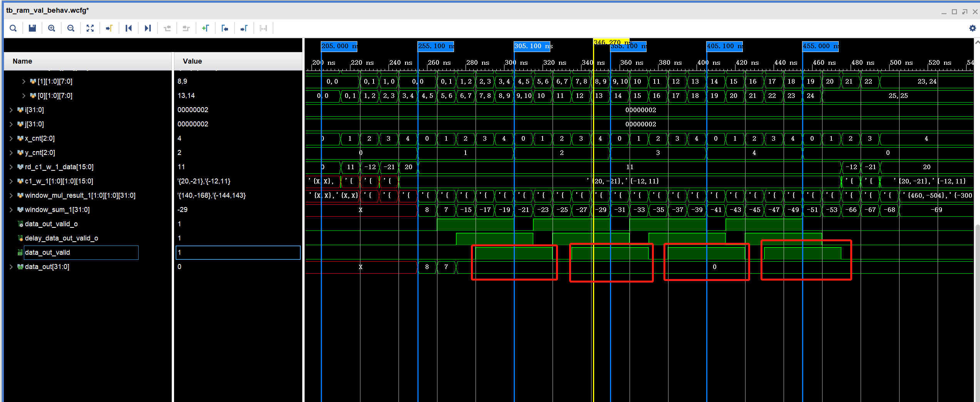
Task: Click the rd_c1_w_1_data value 11
Action: pos(181,167)
